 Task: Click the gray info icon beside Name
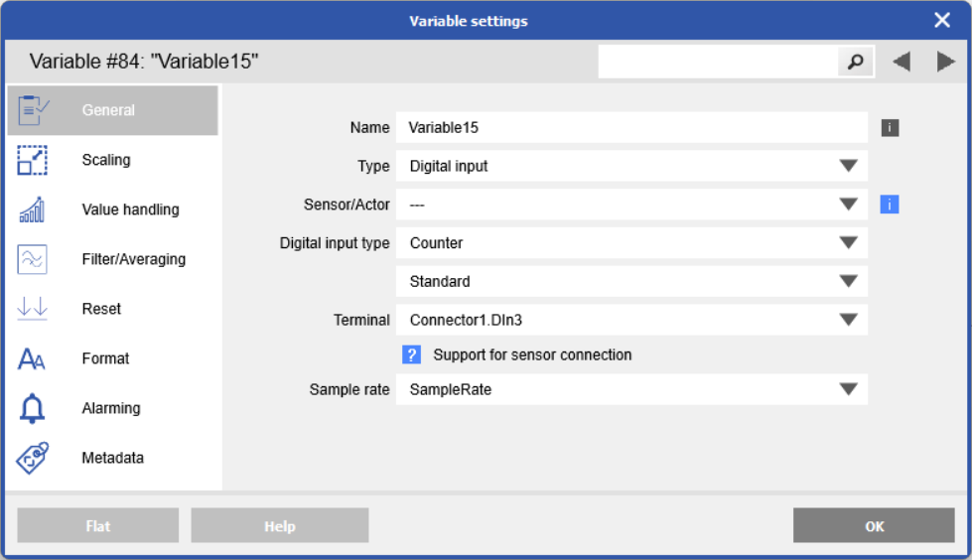tap(890, 127)
